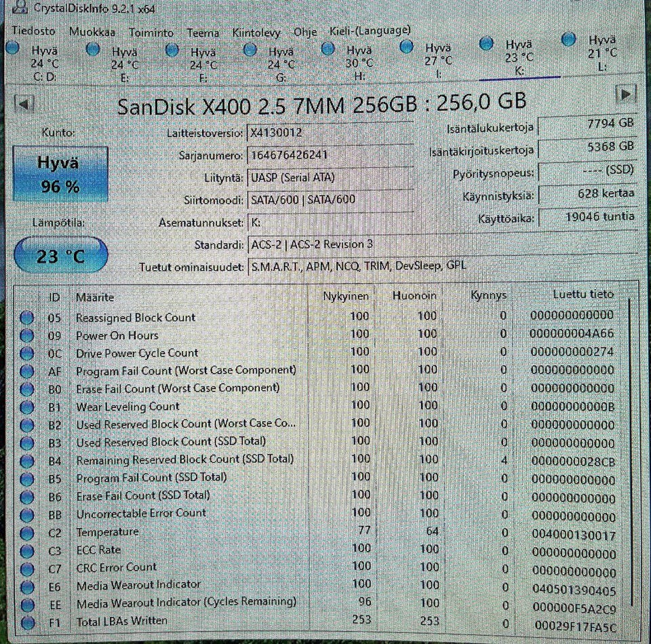
Task: Click the status icon for row B2
Action: pyautogui.click(x=26, y=425)
